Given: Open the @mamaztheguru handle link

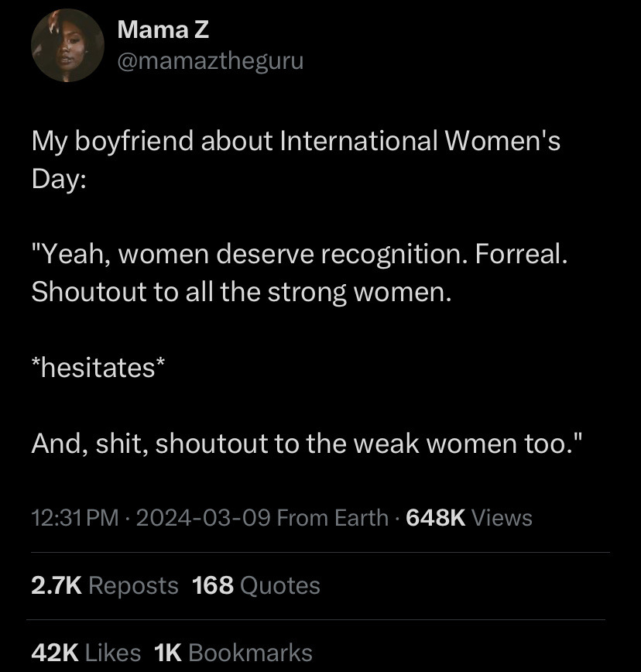Looking at the screenshot, I should point(210,60).
